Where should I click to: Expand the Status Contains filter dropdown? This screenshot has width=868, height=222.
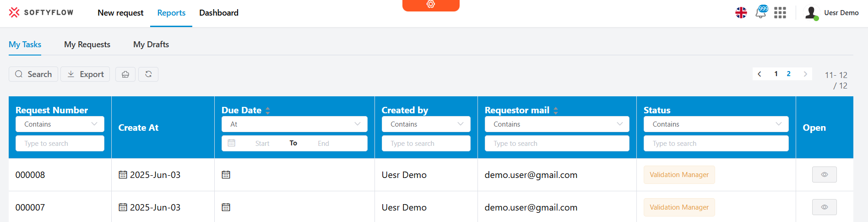click(x=716, y=124)
